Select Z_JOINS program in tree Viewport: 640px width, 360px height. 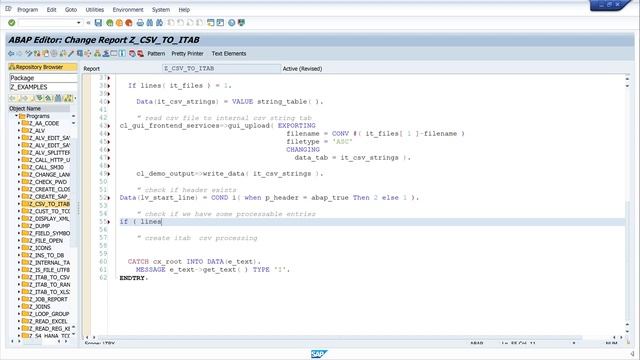(x=40, y=307)
